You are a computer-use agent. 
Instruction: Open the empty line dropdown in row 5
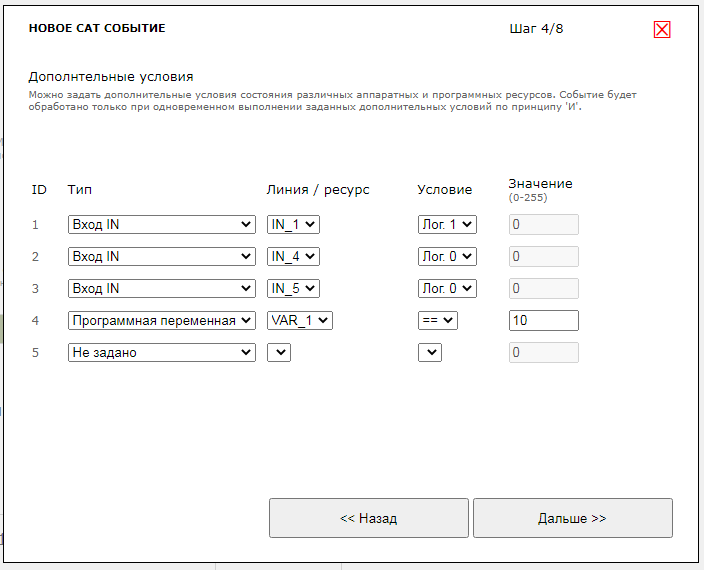(279, 353)
